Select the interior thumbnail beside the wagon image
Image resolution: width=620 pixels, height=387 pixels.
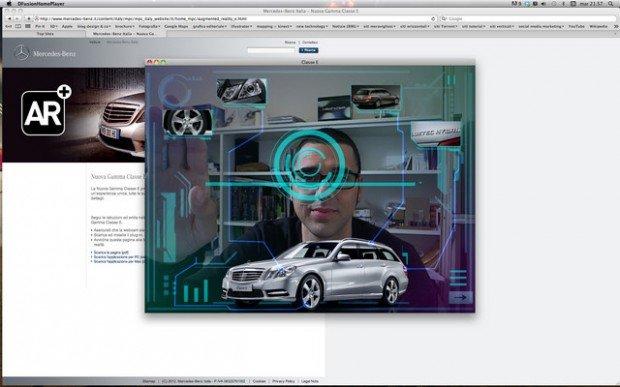tap(334, 108)
